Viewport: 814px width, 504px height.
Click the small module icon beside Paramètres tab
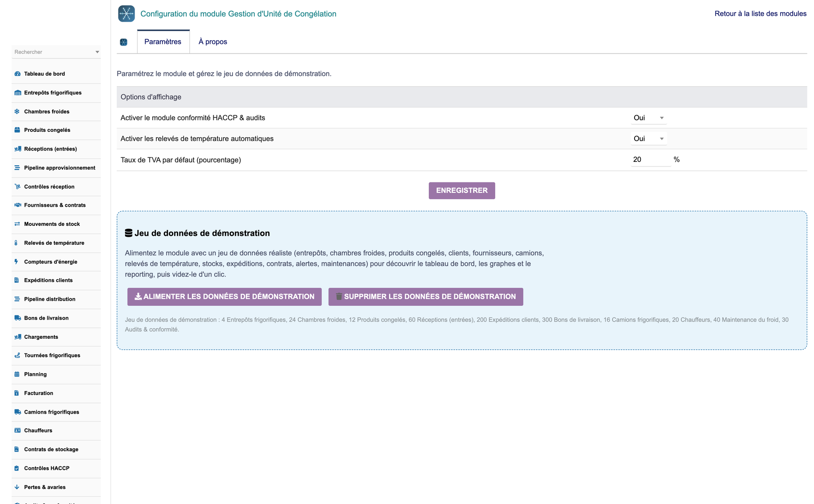(123, 42)
